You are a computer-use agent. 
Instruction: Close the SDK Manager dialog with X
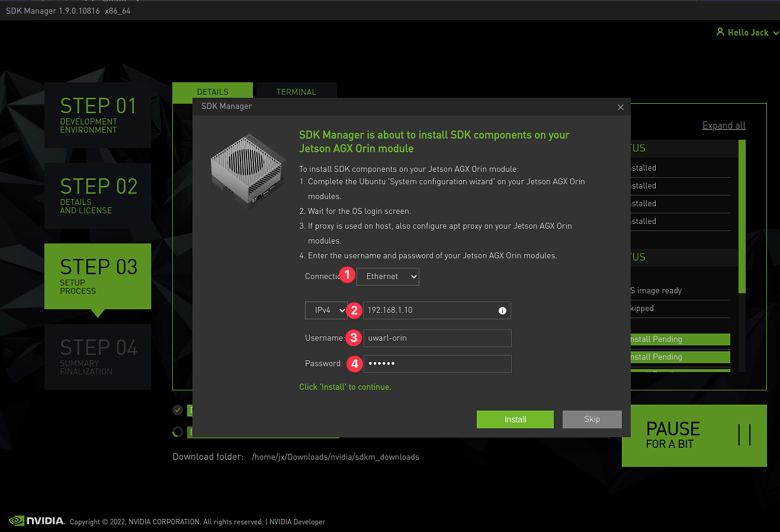pyautogui.click(x=621, y=107)
